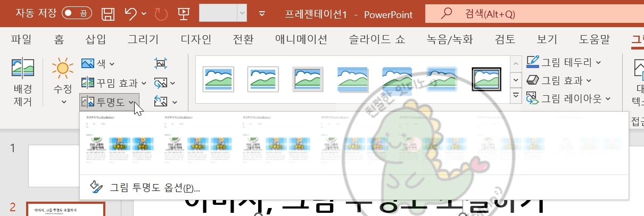Apply the simple white frame picture style
The image size is (644, 216).
coord(217,79)
